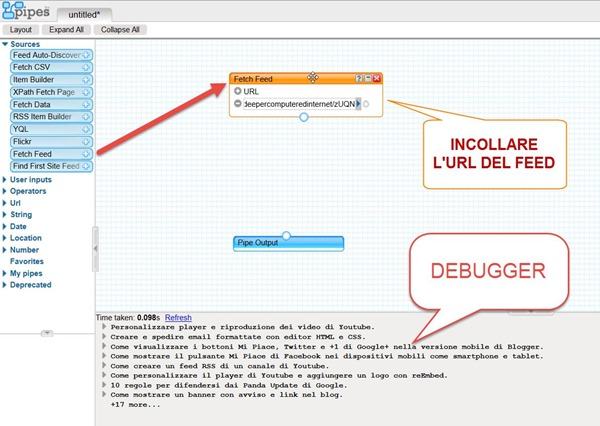
Task: Click the wire terminal beside the URL field
Action: click(x=366, y=104)
